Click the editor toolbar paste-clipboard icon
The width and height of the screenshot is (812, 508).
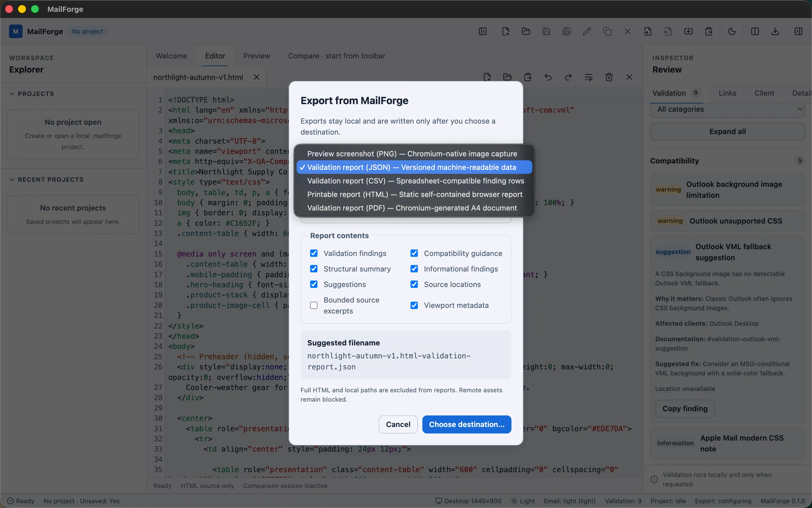[528, 77]
